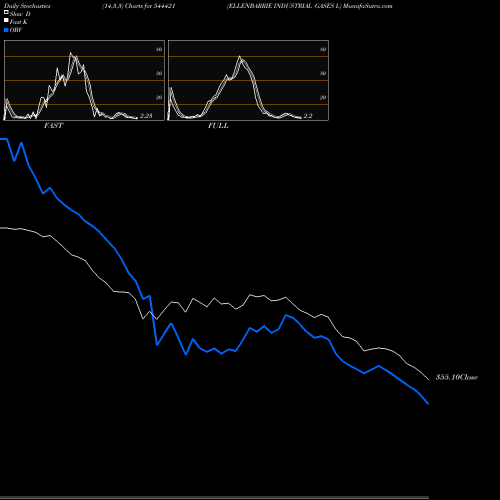Click the Slow D legend swatch
Screen dimensions: 500x500
tap(6, 12)
